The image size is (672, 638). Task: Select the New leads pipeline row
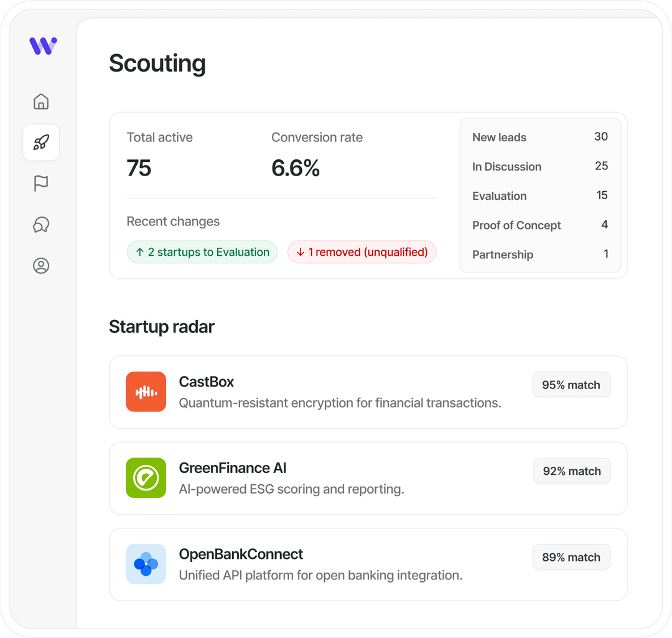coord(539,138)
